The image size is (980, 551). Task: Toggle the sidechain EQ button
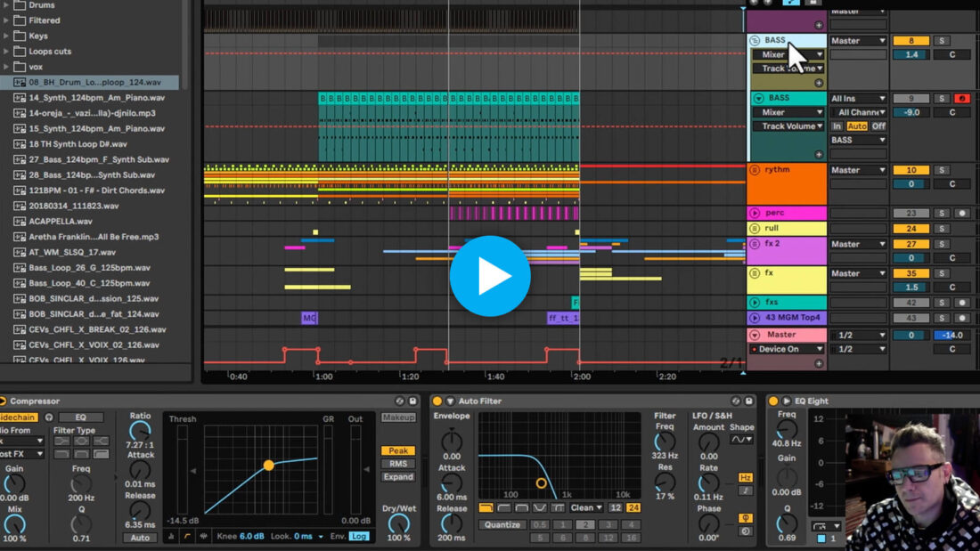pos(80,417)
